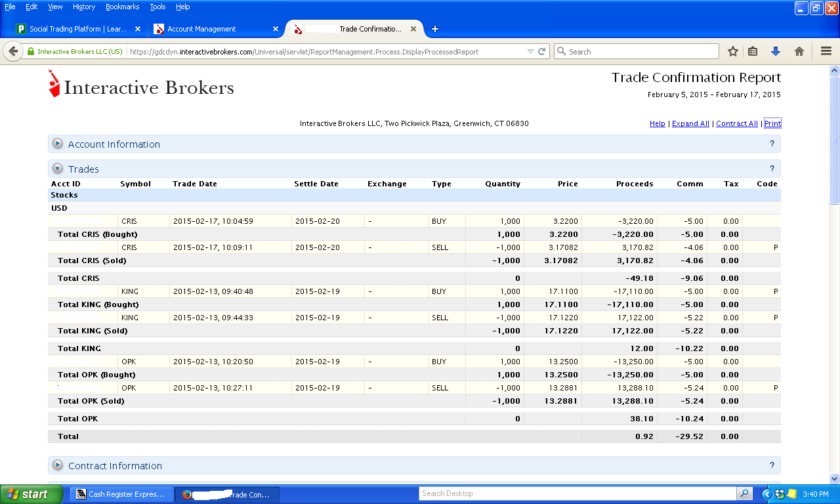Open the Tools menu
This screenshot has height=504, width=840.
(157, 7)
